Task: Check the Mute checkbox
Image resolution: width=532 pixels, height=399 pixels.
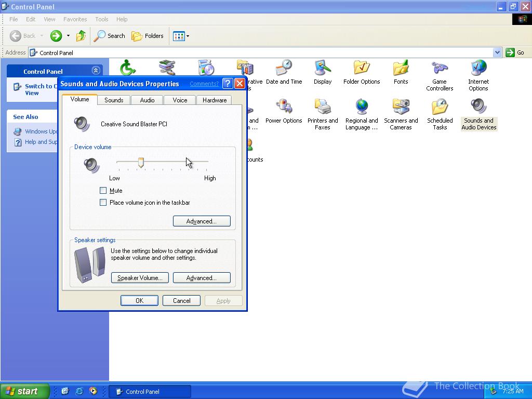Action: 103,190
